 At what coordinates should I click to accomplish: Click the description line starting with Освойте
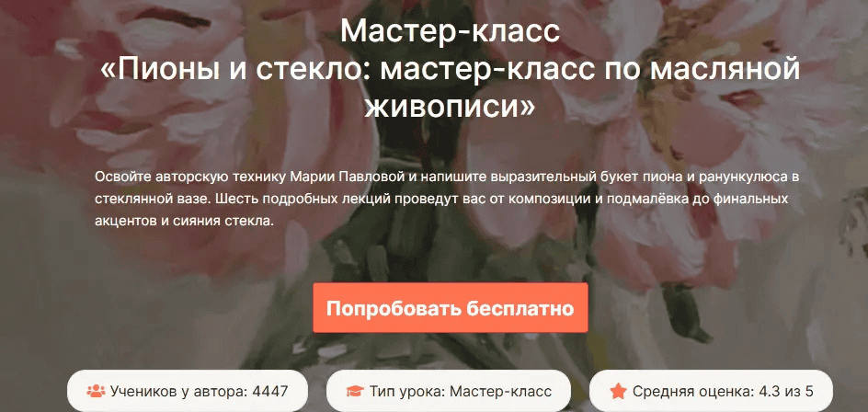447,177
